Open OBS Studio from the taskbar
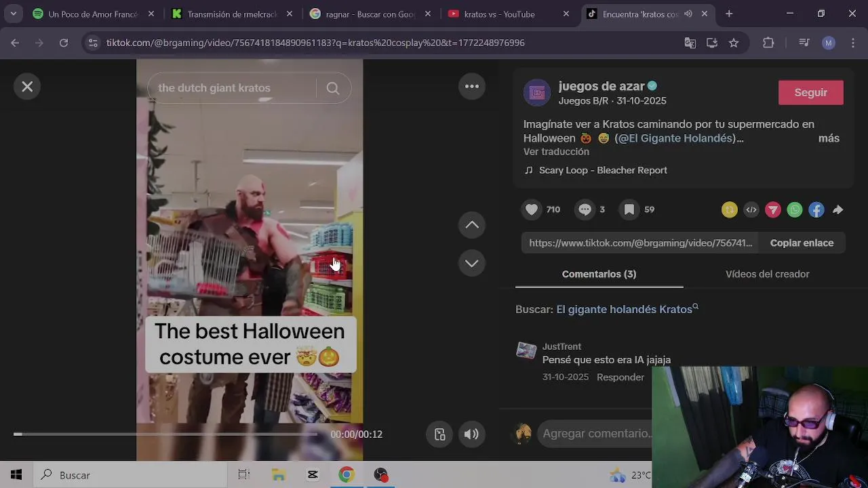868x488 pixels. pos(380,475)
